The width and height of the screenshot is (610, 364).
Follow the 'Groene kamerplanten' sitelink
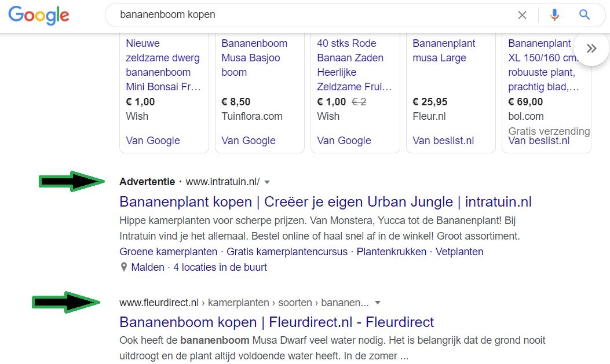168,252
